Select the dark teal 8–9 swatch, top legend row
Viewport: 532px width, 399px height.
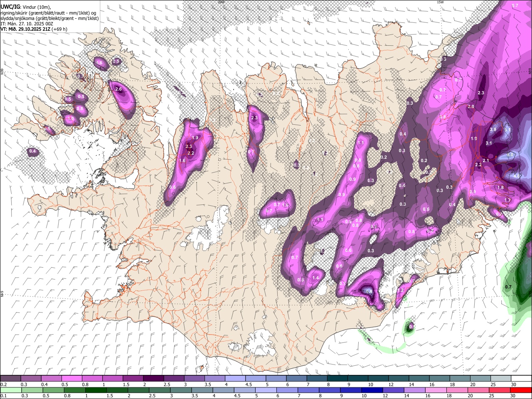point(337,379)
